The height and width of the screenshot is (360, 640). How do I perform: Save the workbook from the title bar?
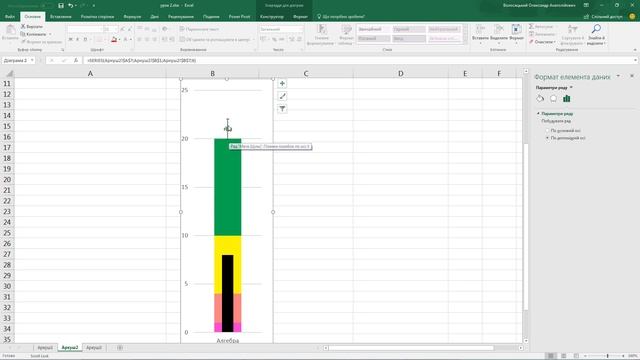61,6
